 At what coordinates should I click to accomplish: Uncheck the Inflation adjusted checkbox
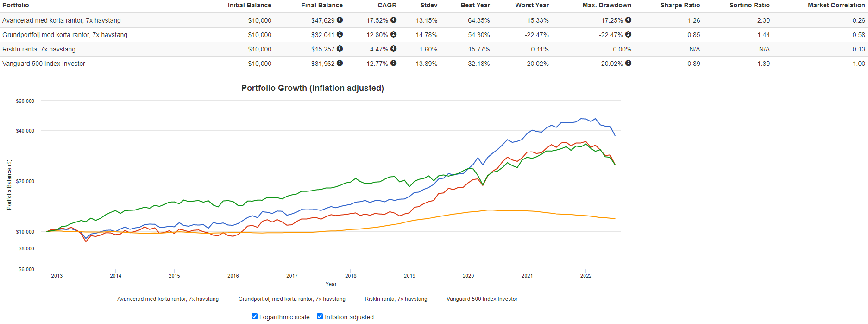[x=320, y=317]
